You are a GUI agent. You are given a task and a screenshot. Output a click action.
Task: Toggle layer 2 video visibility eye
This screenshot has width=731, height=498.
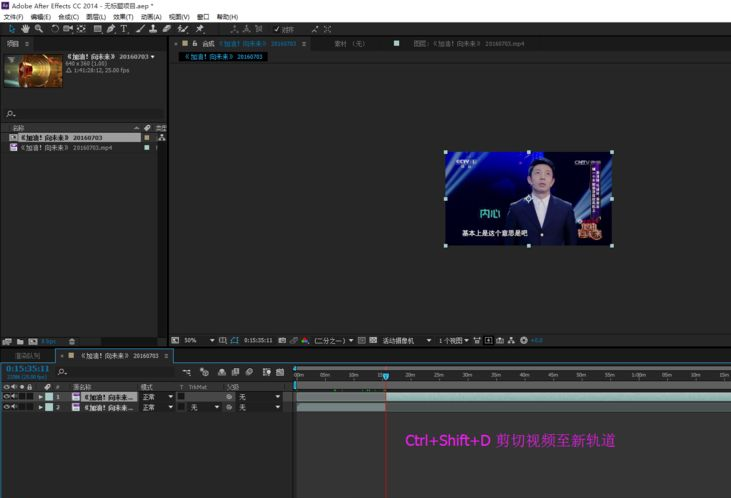pyautogui.click(x=6, y=408)
